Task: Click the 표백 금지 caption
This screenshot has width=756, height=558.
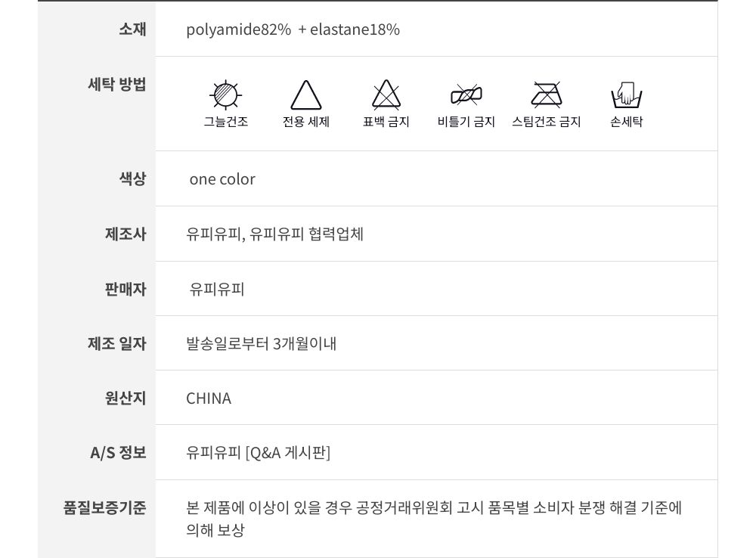Action: pos(386,122)
